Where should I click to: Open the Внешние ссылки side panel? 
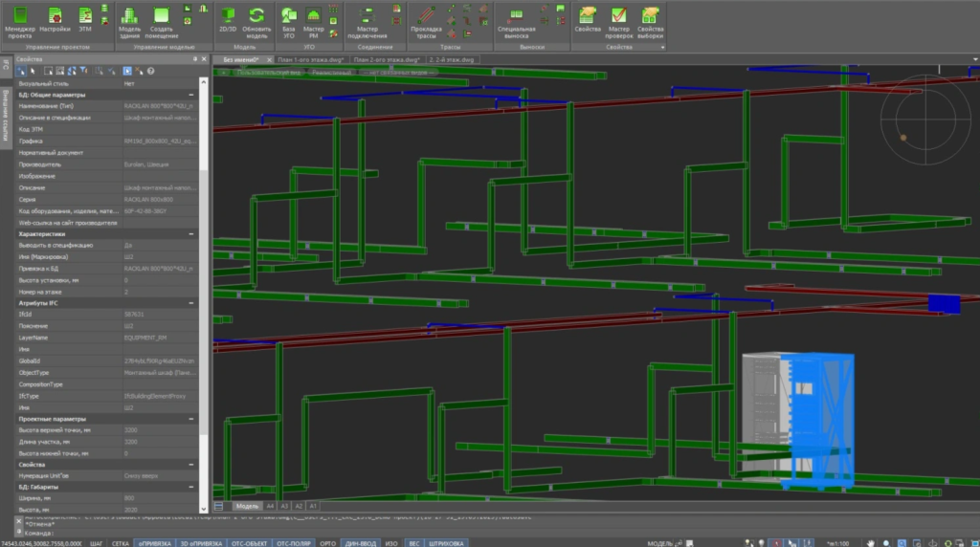click(x=6, y=113)
